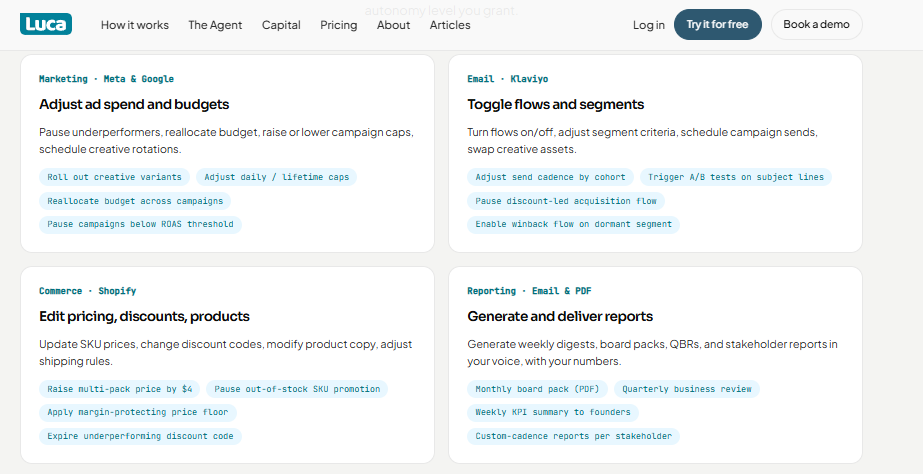
Task: Select the Expire underperforming discount code tag
Action: (140, 436)
